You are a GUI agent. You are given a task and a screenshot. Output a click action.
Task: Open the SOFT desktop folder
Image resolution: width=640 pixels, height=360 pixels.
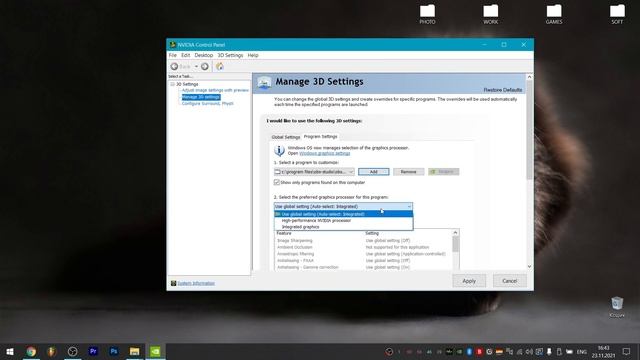click(x=617, y=14)
